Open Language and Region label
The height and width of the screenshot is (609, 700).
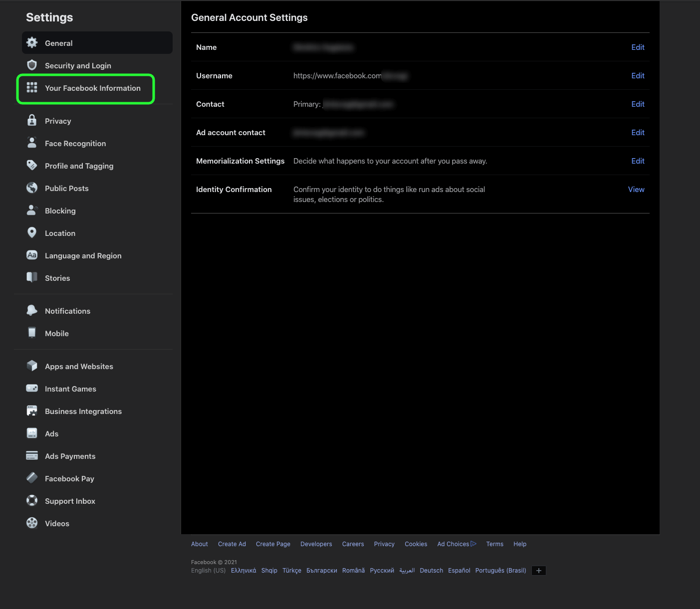tap(83, 256)
